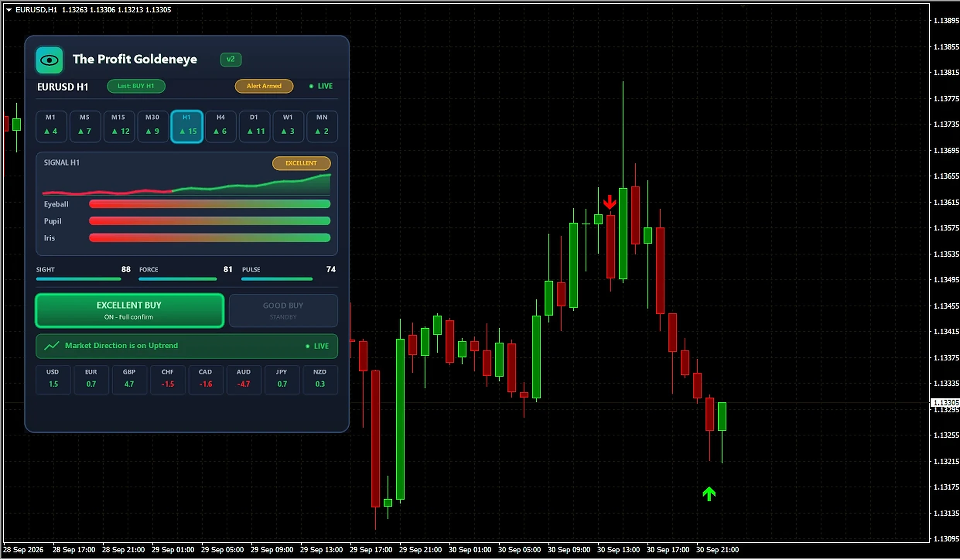The width and height of the screenshot is (960, 560).
Task: Click the JPY 0.7 currency strength tile
Action: 282,380
